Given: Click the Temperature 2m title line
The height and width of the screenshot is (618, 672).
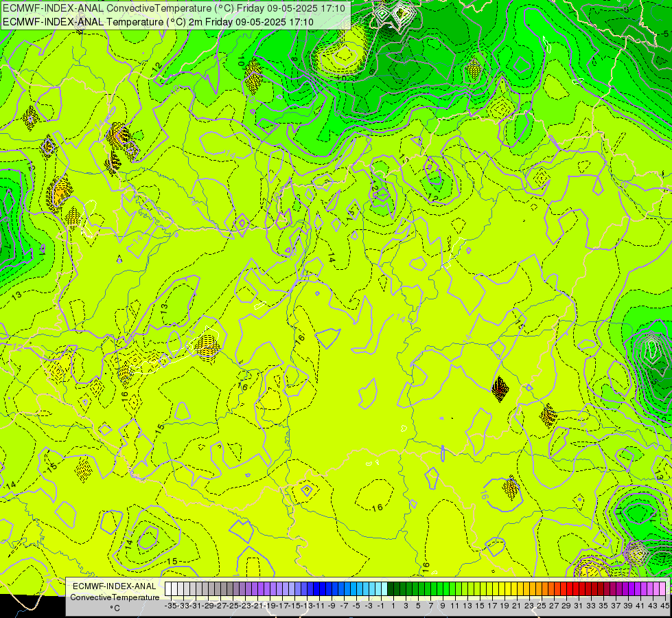Looking at the screenshot, I should [158, 22].
